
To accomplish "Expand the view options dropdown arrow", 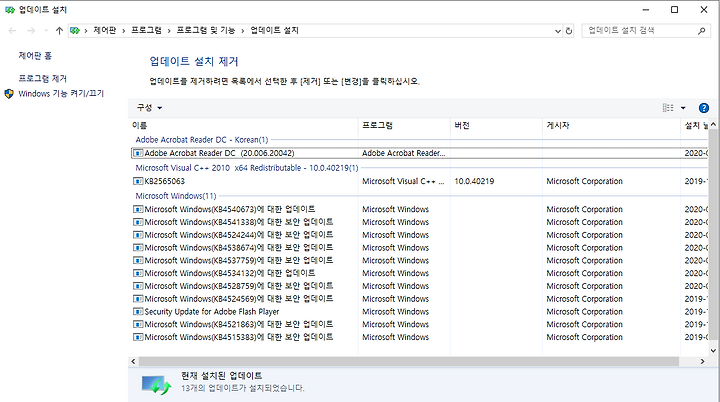I will coord(683,108).
